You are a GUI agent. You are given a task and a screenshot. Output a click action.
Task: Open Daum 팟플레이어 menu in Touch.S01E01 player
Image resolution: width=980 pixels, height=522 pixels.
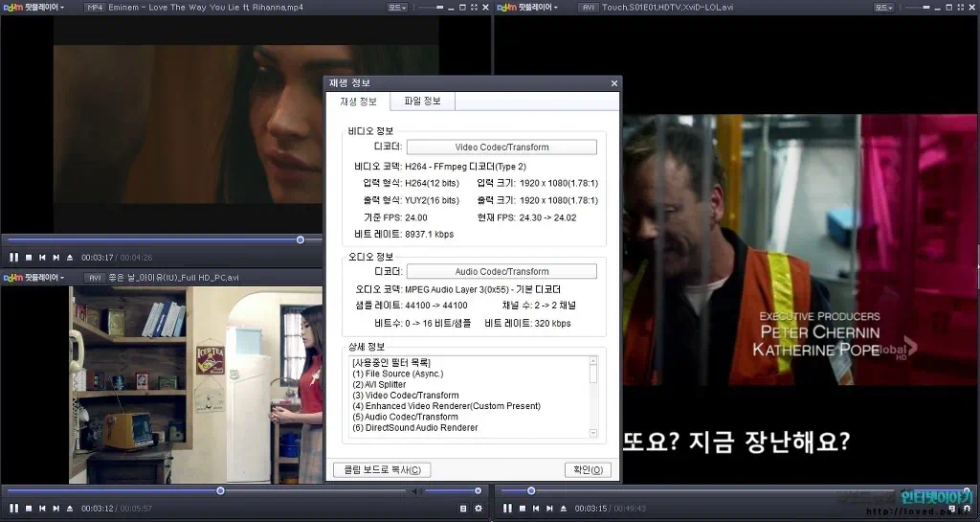[527, 8]
